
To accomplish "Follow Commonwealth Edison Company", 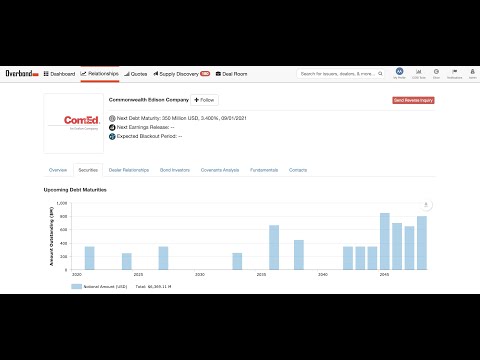I will click(204, 100).
